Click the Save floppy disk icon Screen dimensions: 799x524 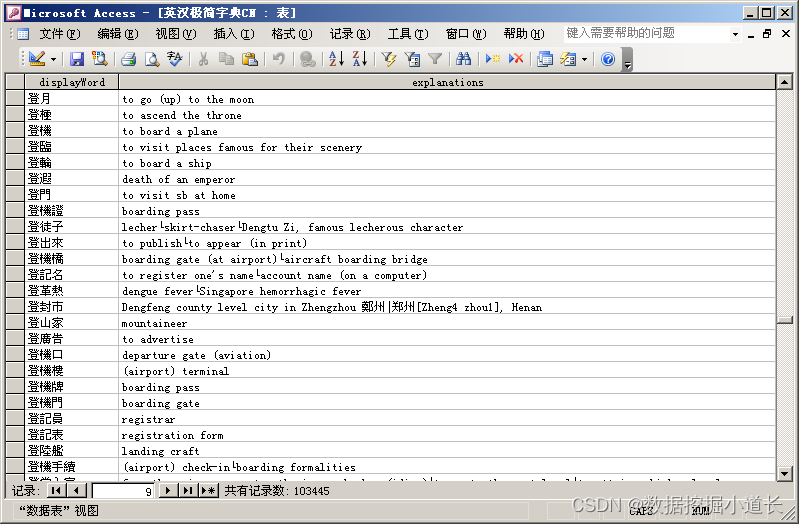(76, 59)
